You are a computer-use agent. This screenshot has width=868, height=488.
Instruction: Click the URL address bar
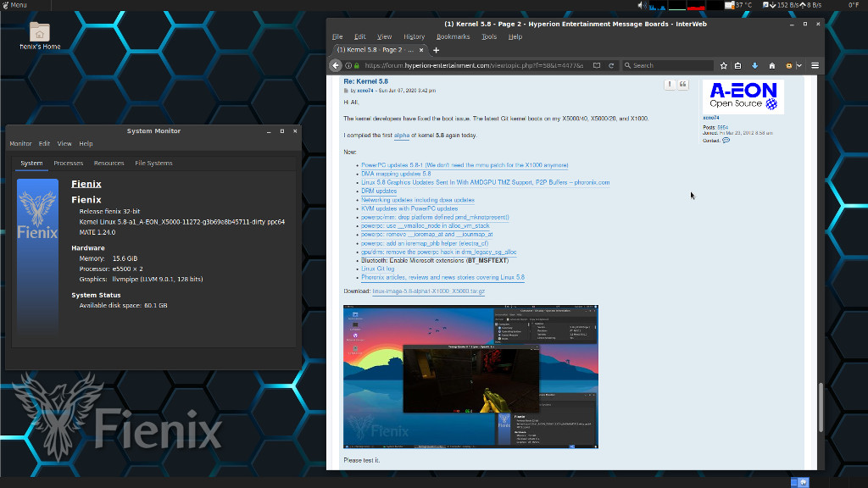point(473,65)
